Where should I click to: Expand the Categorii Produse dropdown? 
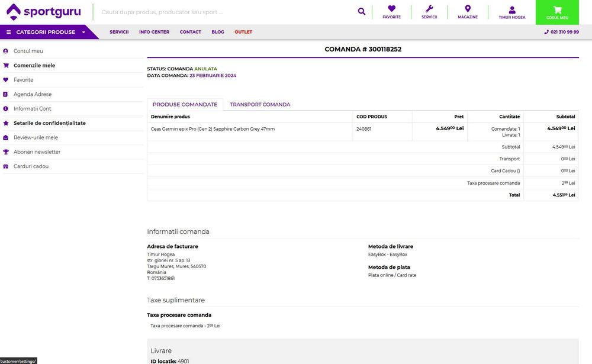click(46, 32)
